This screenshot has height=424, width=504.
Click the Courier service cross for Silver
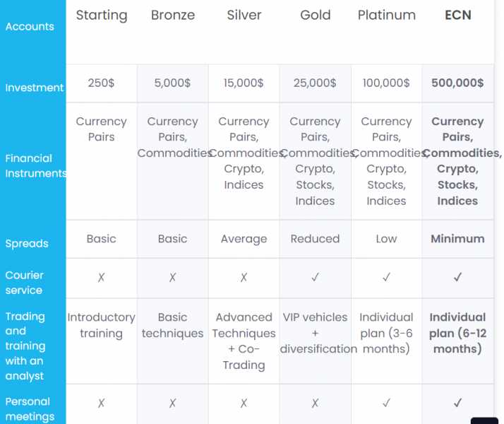click(244, 278)
